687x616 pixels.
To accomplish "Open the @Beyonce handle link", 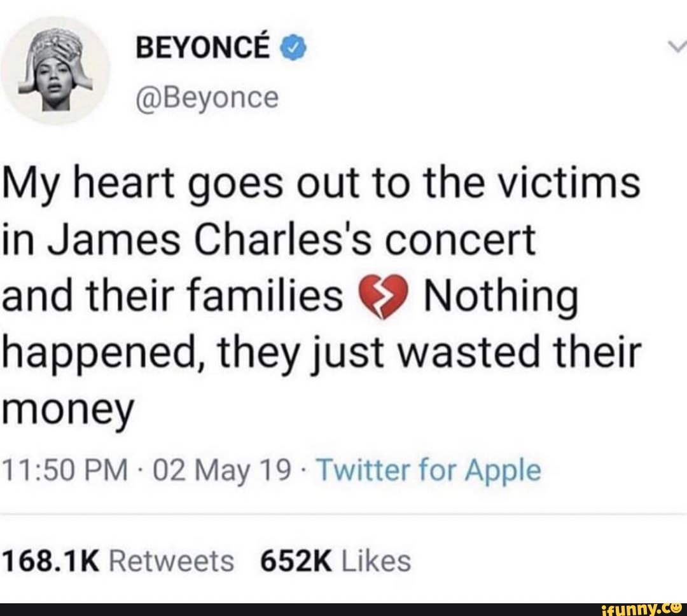I will [x=207, y=98].
